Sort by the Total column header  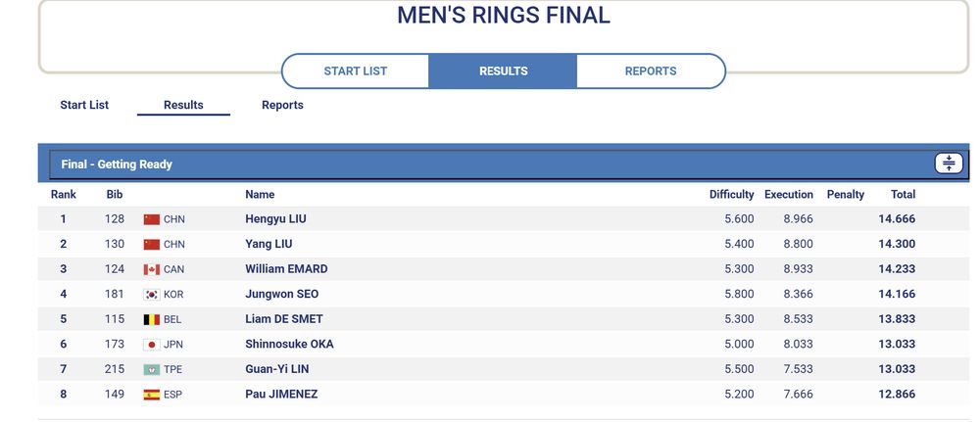click(x=903, y=194)
